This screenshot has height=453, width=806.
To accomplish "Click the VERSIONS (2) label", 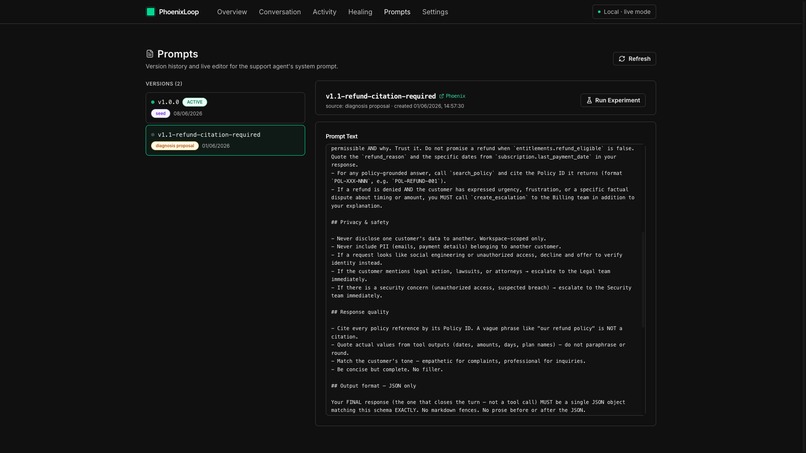I will [x=164, y=83].
